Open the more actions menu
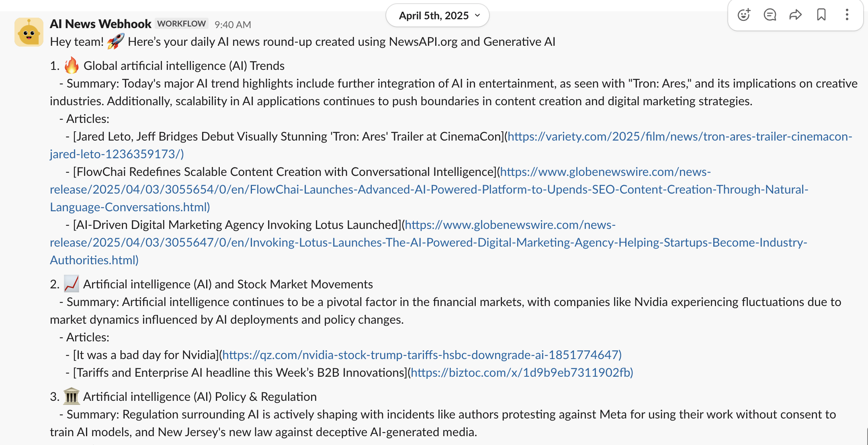Image resolution: width=868 pixels, height=445 pixels. [x=847, y=15]
